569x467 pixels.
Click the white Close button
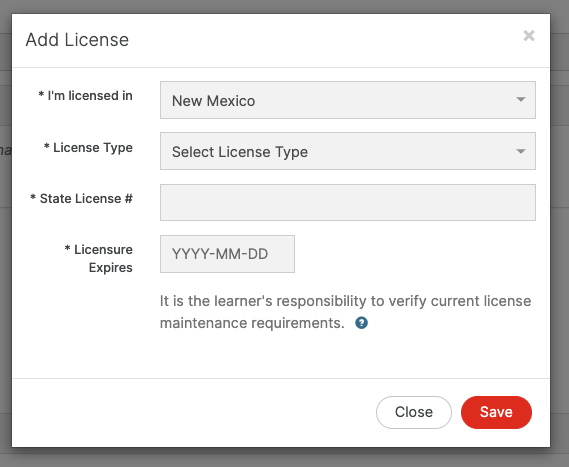pyautogui.click(x=414, y=412)
